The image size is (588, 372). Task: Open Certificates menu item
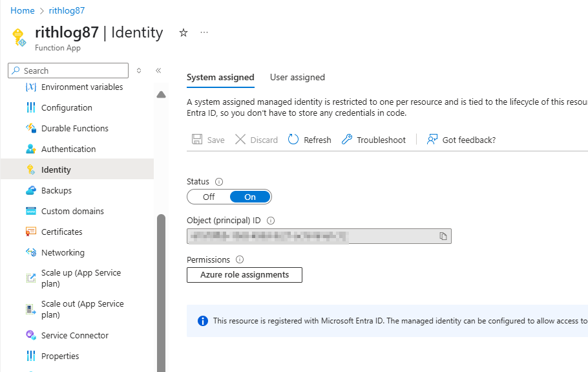[x=78, y=232]
